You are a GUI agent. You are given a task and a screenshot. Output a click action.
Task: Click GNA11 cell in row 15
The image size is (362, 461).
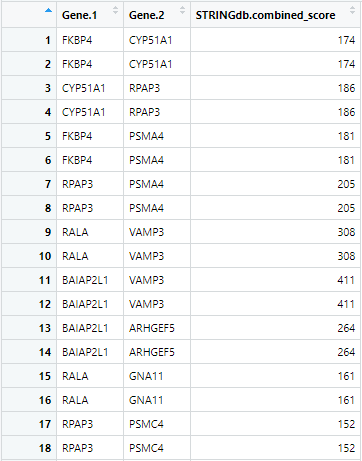click(x=146, y=376)
